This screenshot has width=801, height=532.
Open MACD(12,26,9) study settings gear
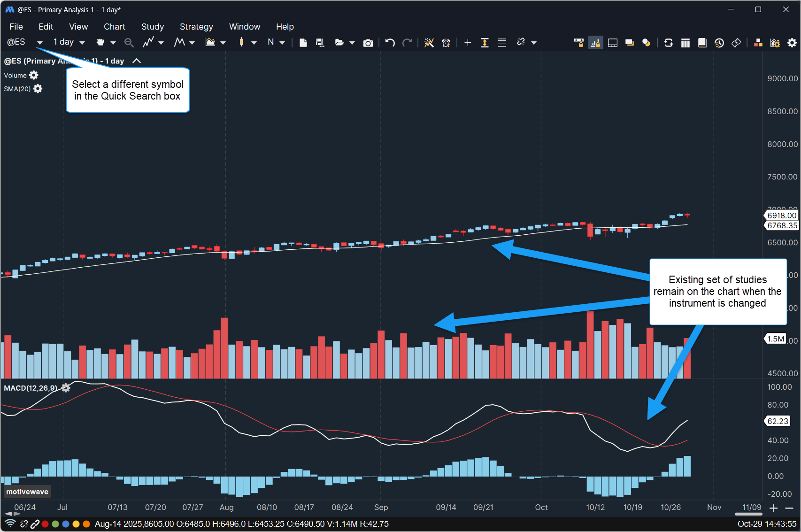click(66, 388)
